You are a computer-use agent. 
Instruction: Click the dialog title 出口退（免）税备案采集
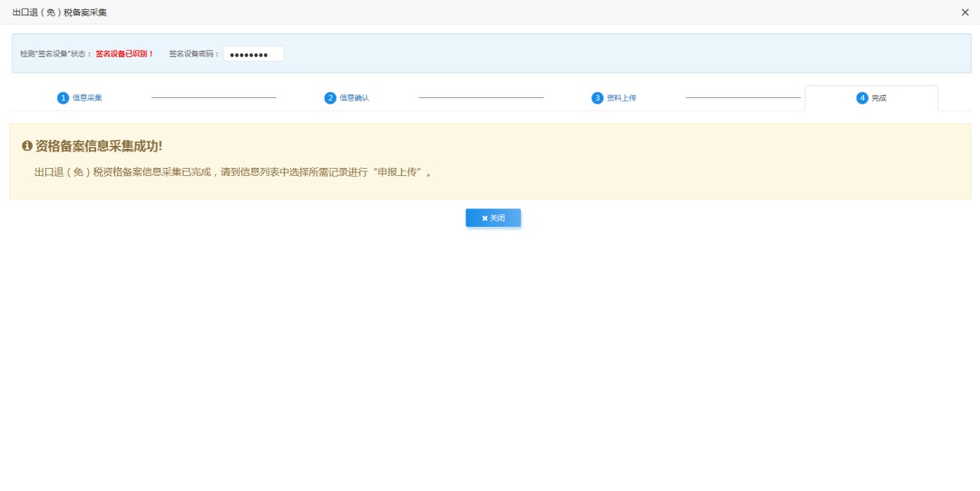pos(59,12)
